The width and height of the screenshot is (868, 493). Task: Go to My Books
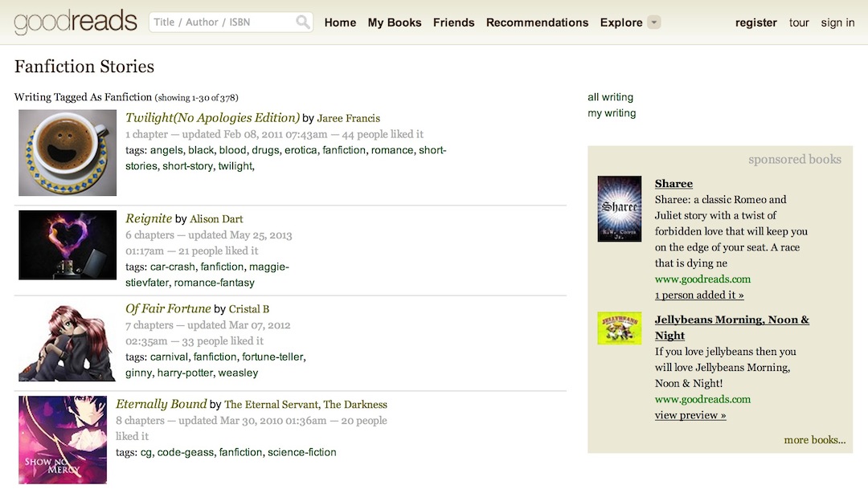pos(395,22)
